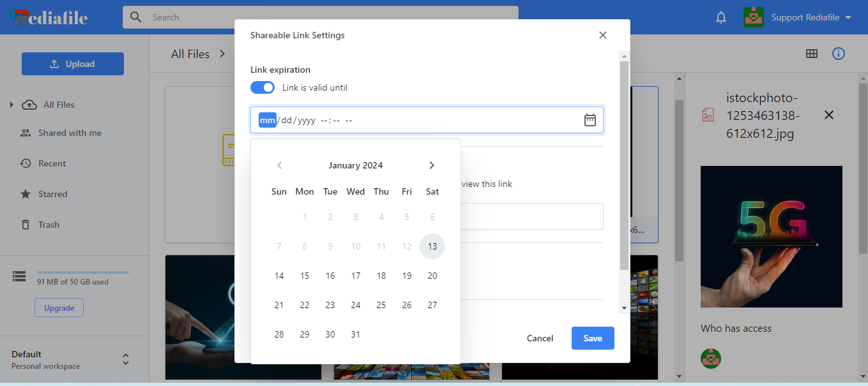This screenshot has height=386, width=868.
Task: Open the Starred files section
Action: click(52, 194)
